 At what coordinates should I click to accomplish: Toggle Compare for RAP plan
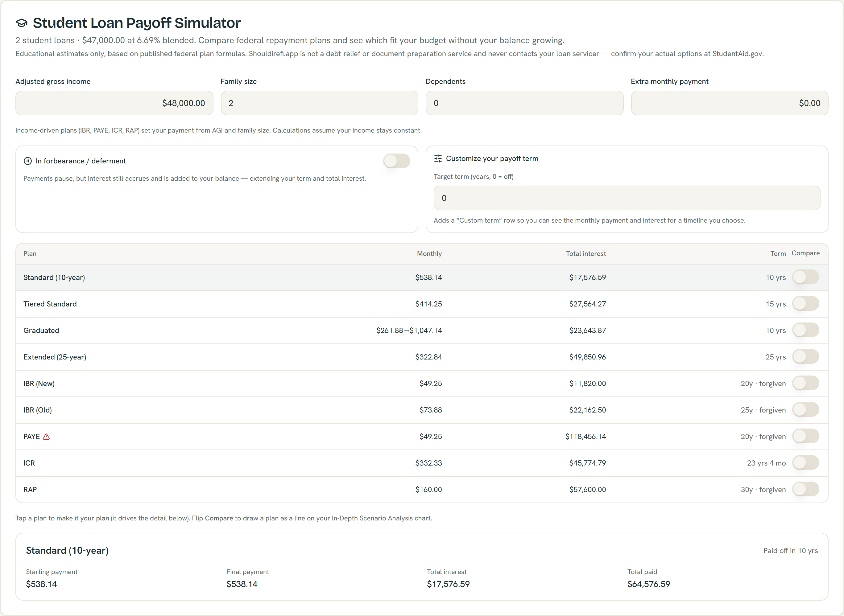click(x=805, y=489)
